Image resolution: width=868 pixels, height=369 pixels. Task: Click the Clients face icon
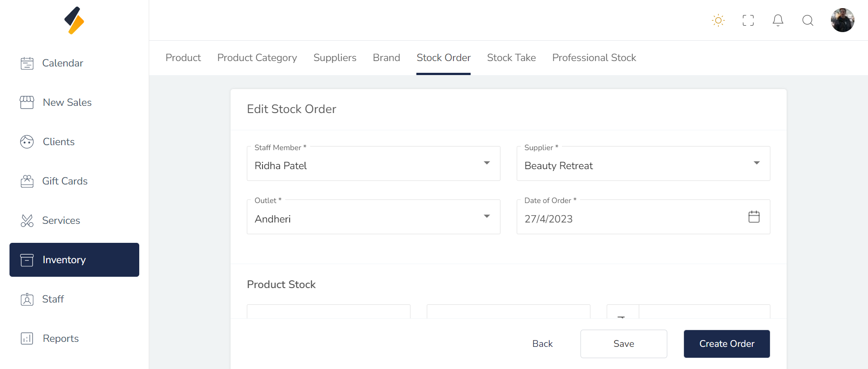27,142
